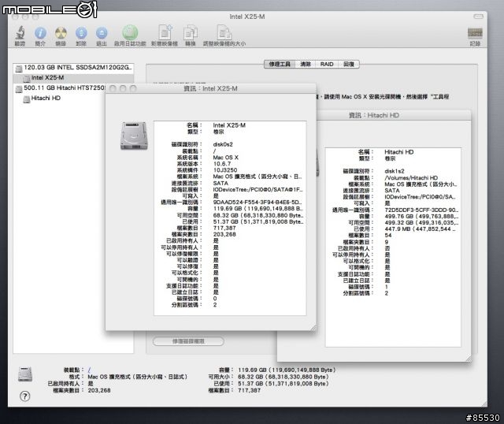
Task: Click the New Image toolbar icon
Action: 165,32
